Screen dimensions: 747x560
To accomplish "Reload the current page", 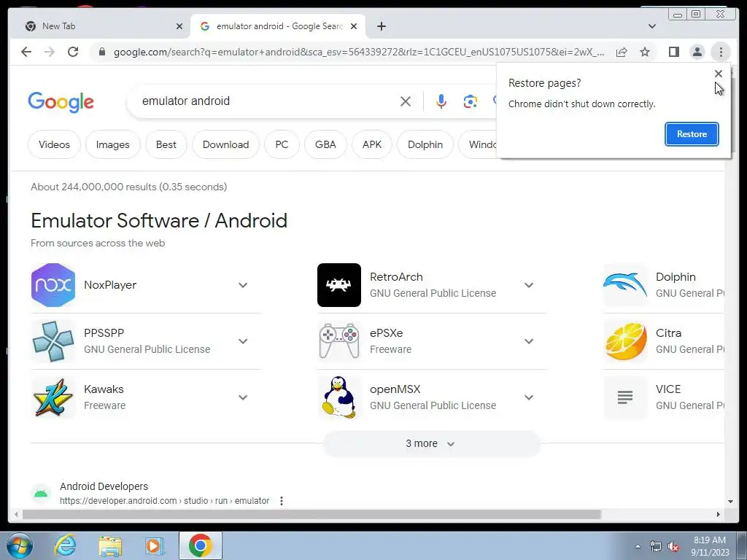I will 73,52.
